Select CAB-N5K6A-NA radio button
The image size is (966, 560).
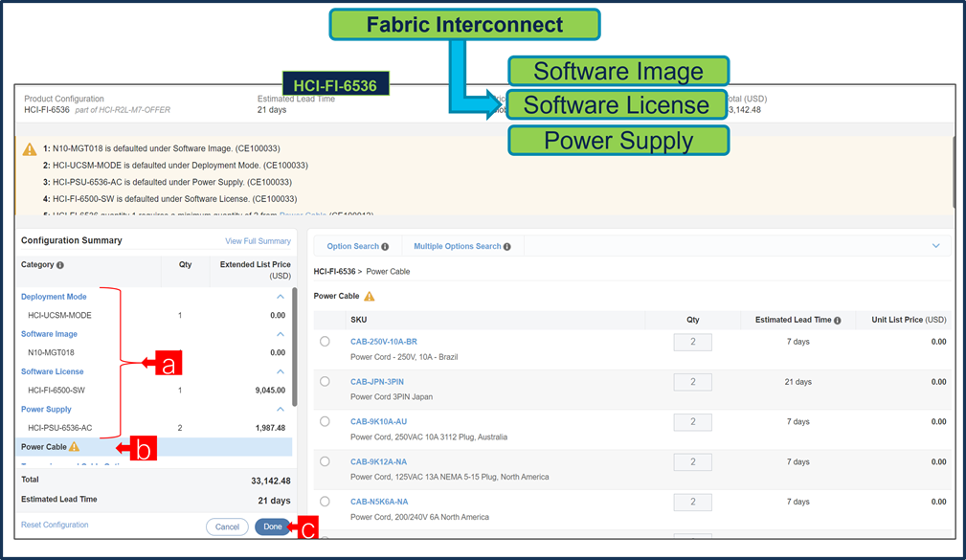[x=325, y=502]
